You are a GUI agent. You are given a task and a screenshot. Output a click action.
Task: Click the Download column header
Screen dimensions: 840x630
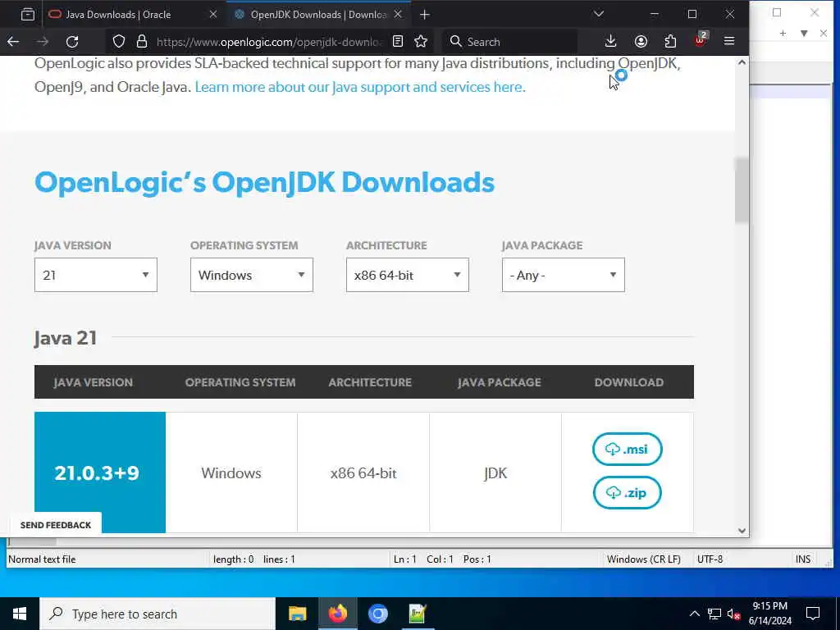(629, 382)
